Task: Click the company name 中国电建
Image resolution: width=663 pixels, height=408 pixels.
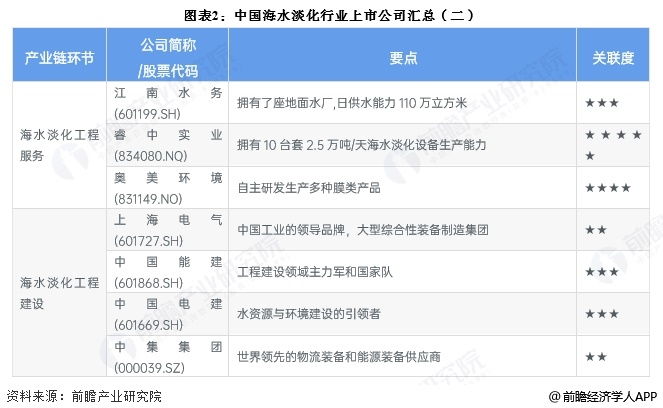Action: [168, 304]
